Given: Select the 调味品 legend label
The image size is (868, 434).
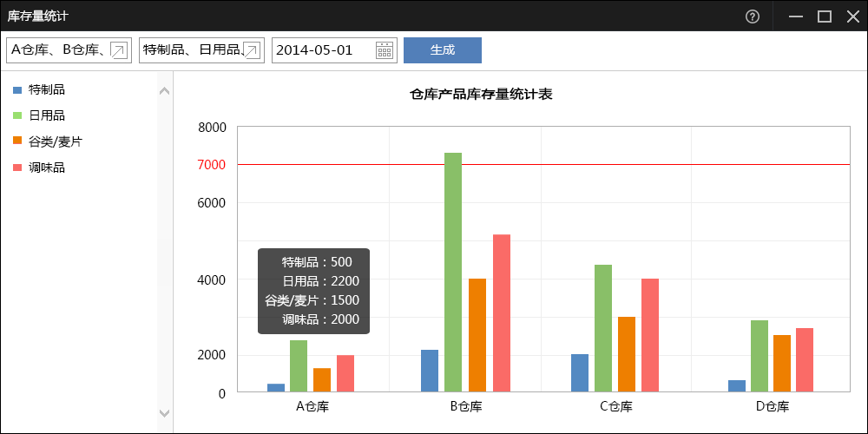Looking at the screenshot, I should point(47,168).
